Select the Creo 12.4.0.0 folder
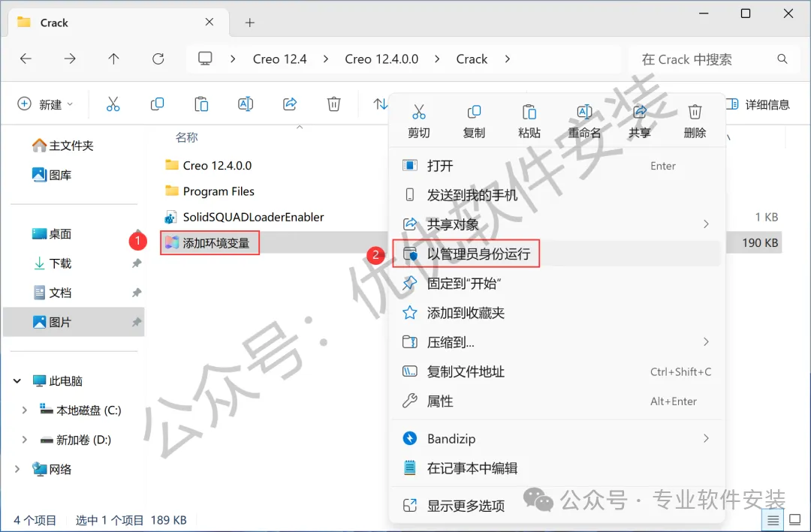811x532 pixels. 209,165
